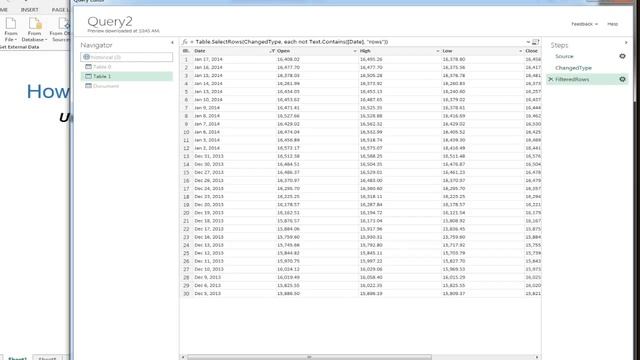Click the Query2 title text
640x360 pixels.
[x=110, y=21]
